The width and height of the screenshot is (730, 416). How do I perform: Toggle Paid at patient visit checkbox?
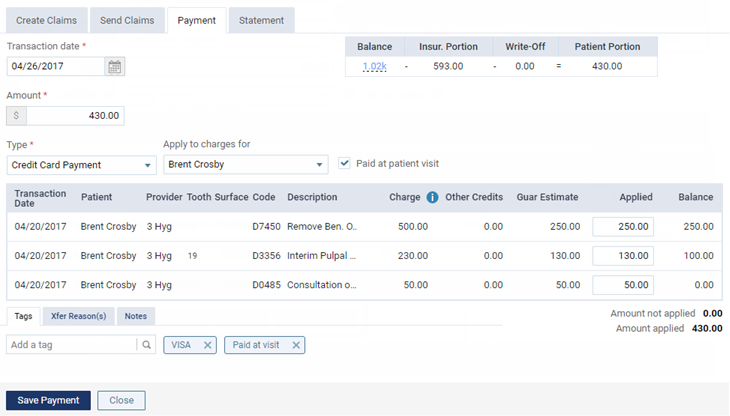[344, 163]
